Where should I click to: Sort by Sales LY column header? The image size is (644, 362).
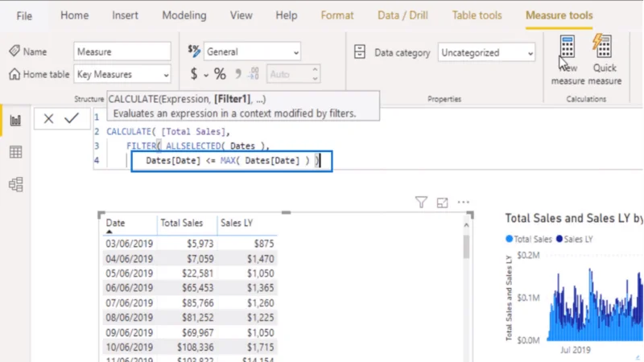(237, 223)
